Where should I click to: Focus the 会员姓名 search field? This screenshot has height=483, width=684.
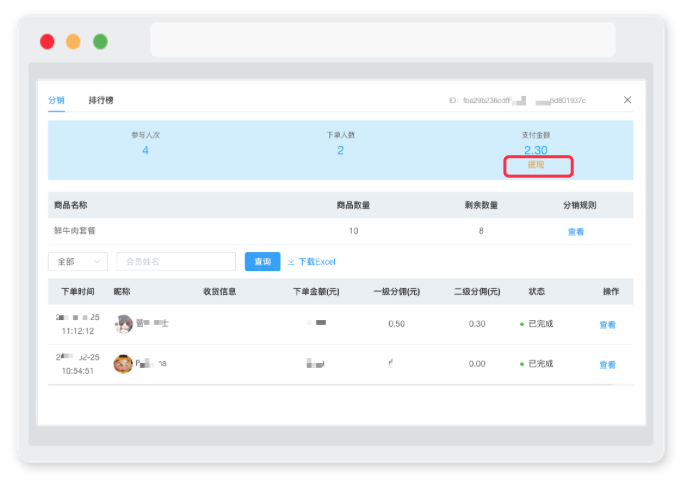point(176,261)
